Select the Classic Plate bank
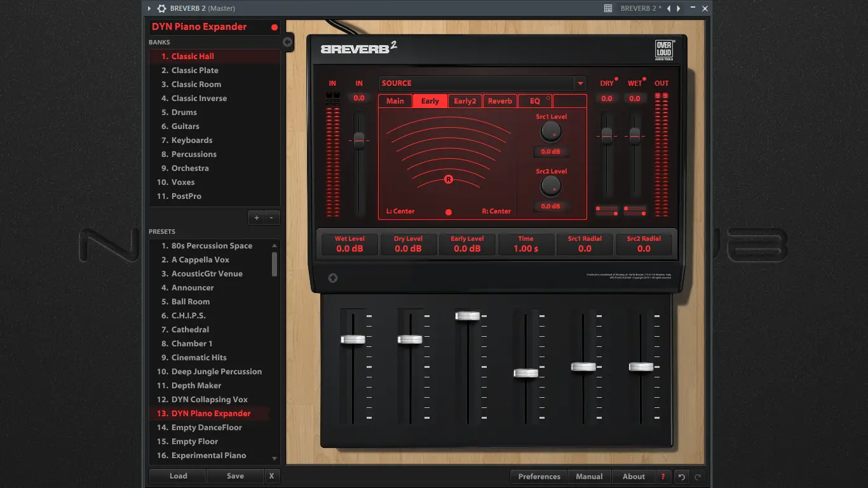868x488 pixels. 195,71
